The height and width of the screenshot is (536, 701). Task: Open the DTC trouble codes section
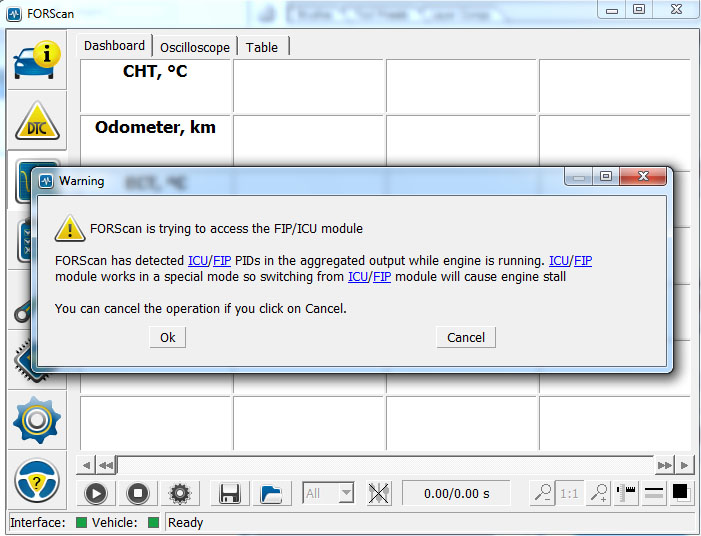37,121
